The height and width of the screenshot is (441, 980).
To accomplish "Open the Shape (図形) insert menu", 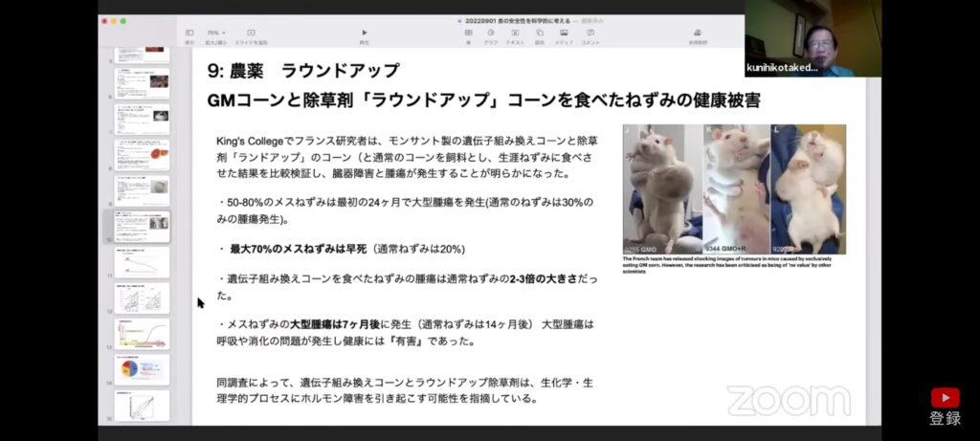I will pos(540,35).
